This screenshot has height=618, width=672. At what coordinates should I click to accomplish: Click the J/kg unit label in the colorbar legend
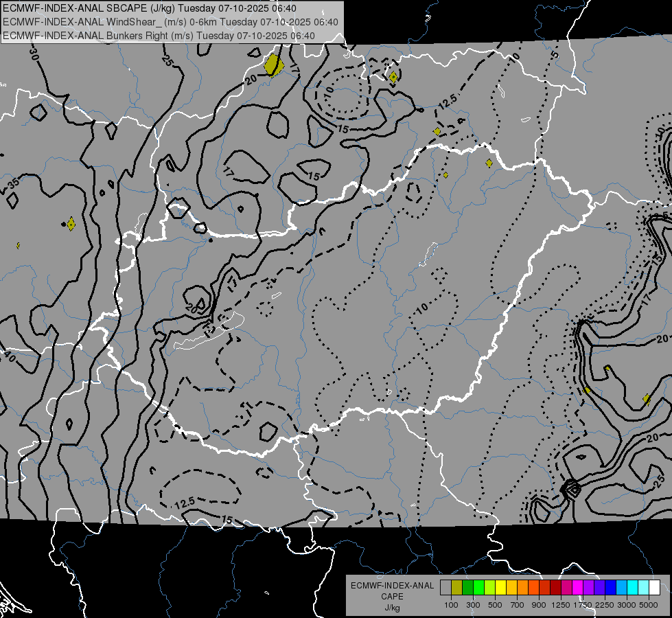(393, 608)
